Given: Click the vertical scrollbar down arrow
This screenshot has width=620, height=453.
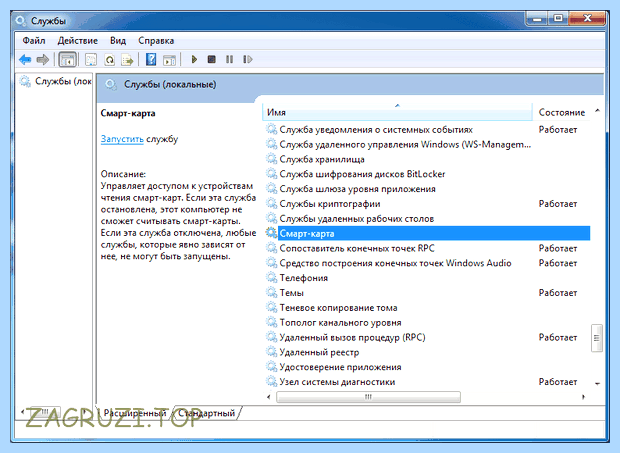Looking at the screenshot, I should 597,383.
